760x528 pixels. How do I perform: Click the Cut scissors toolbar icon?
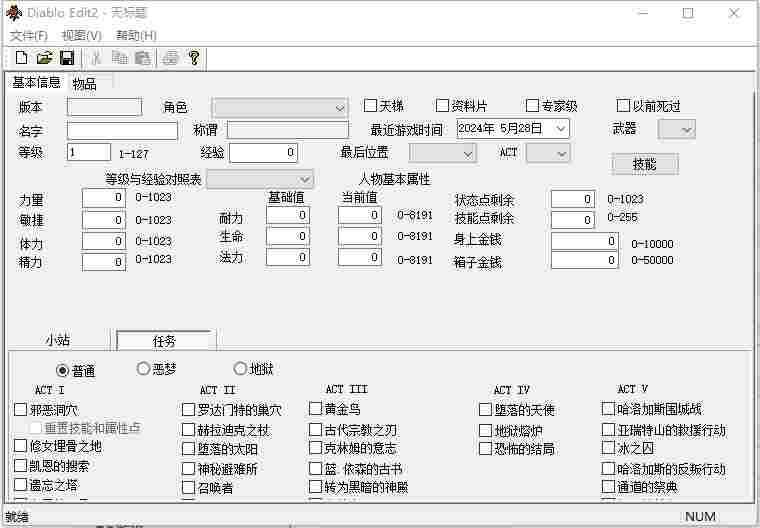[x=96, y=58]
